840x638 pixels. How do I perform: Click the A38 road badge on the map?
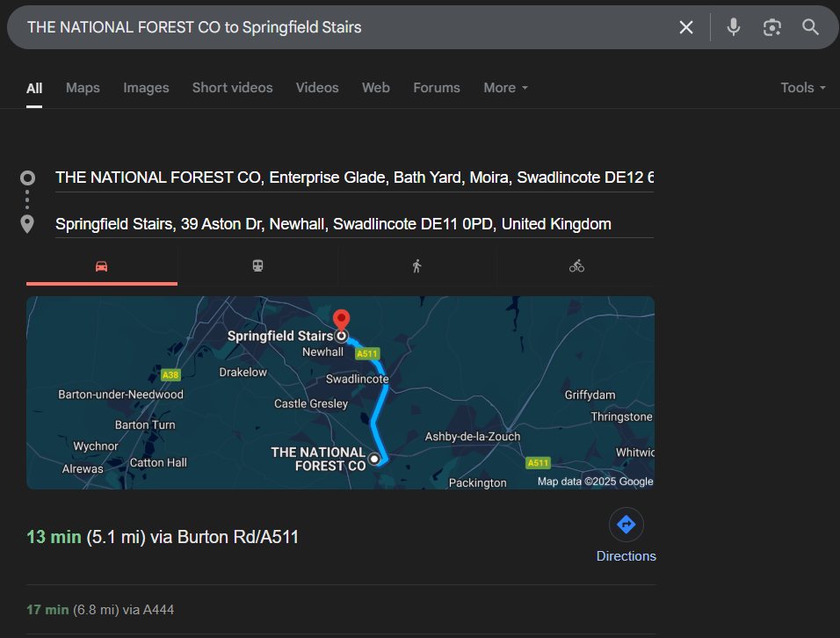[170, 375]
